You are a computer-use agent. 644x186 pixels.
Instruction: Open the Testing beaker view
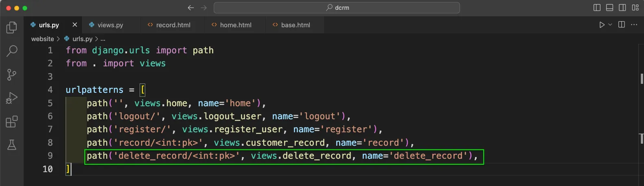[12, 145]
